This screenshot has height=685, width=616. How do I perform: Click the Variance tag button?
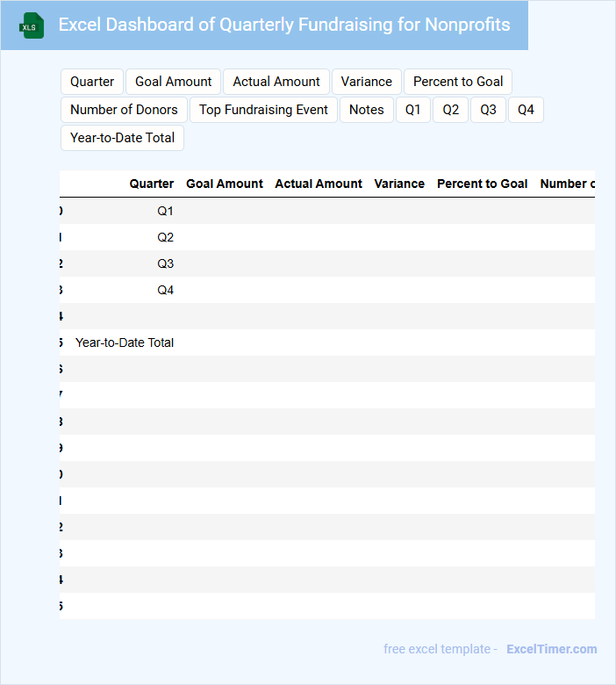tap(367, 82)
